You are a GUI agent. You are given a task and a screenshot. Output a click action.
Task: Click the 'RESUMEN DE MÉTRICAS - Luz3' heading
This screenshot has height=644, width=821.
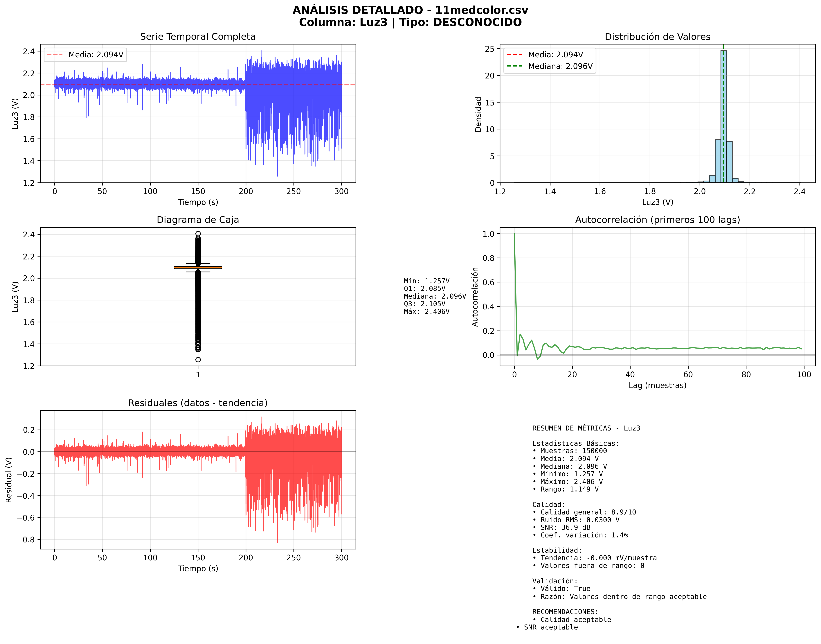coord(586,428)
